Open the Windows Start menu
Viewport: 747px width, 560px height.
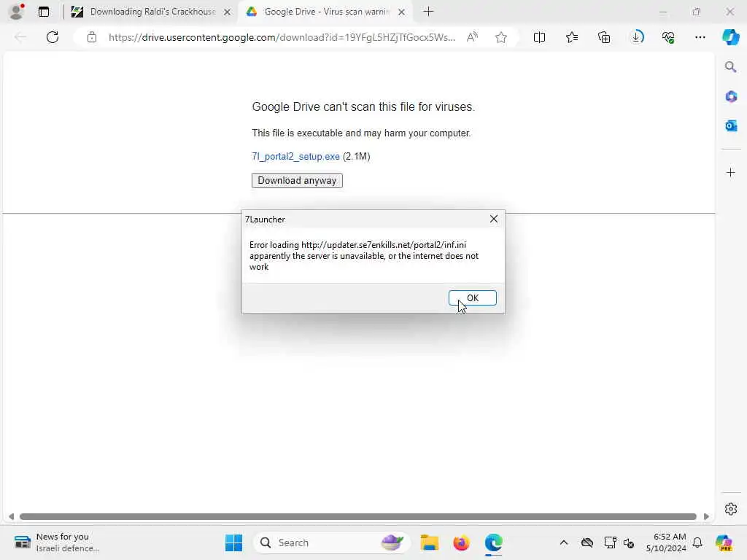pos(233,542)
